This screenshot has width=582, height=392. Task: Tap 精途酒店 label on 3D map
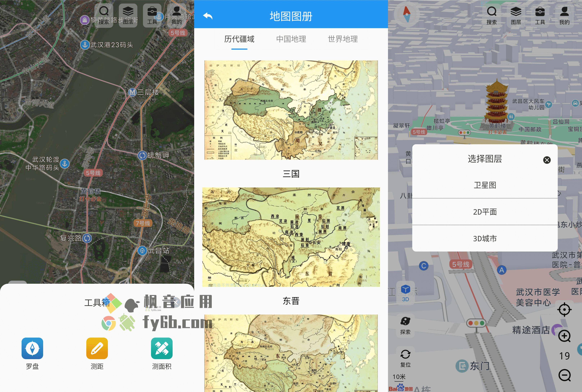point(531,330)
